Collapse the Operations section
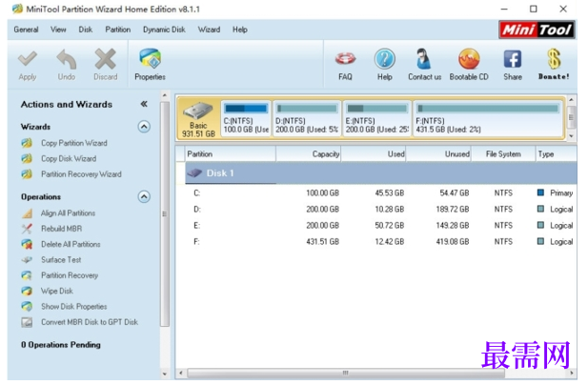 [144, 197]
